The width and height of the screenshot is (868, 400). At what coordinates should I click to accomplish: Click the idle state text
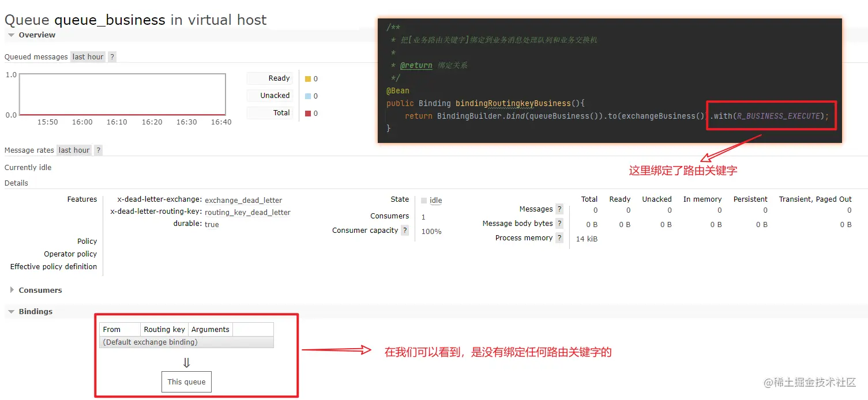[436, 201]
